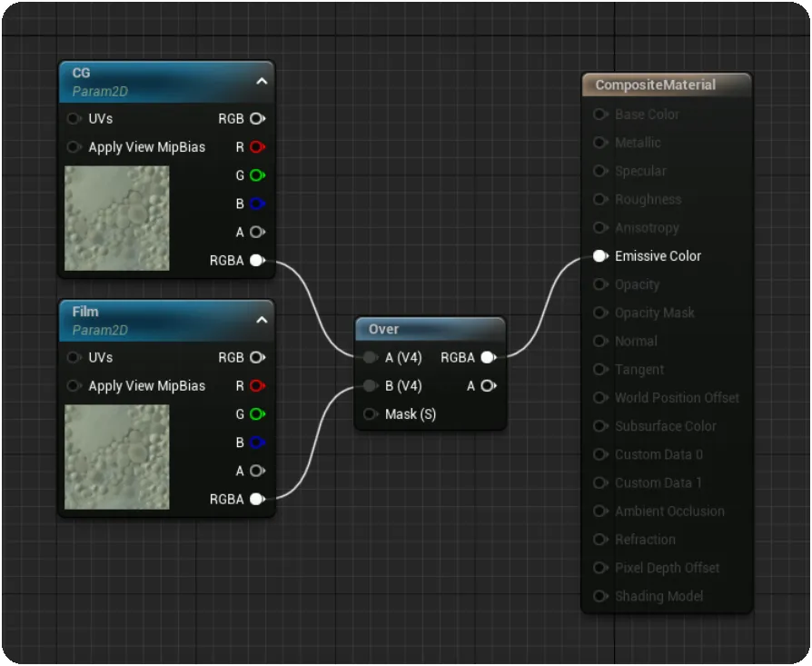Click the Roughness label in CompositeMaterial
Image resolution: width=812 pixels, height=666 pixels.
(x=648, y=199)
